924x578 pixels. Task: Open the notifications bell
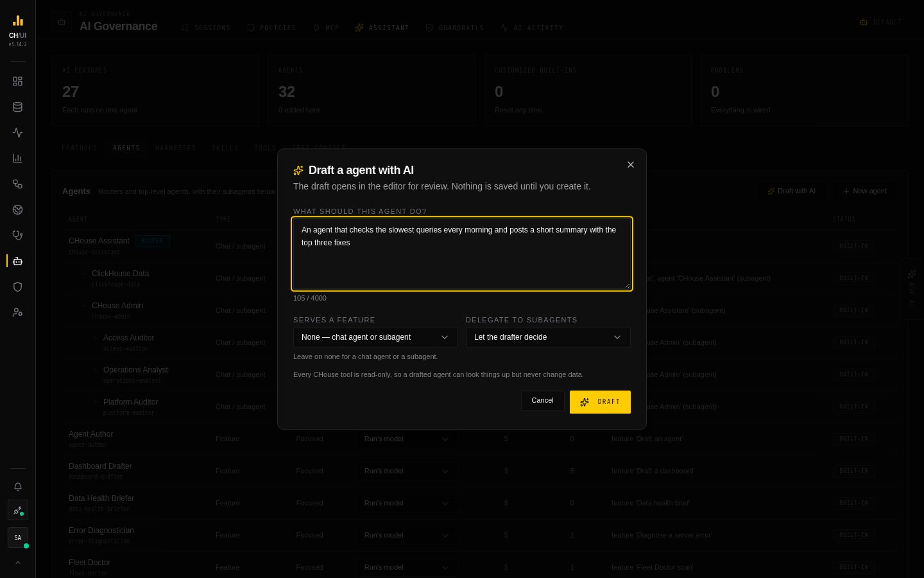click(x=18, y=487)
